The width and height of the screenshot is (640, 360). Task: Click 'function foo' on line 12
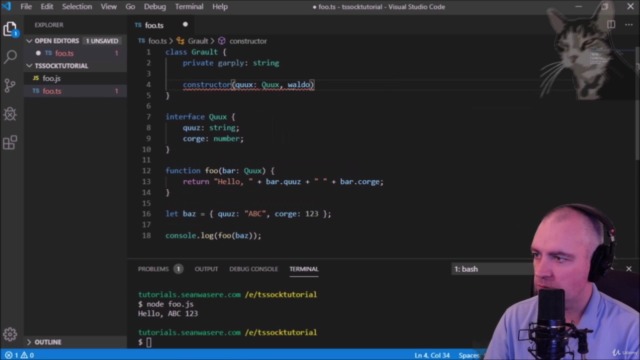(192, 171)
